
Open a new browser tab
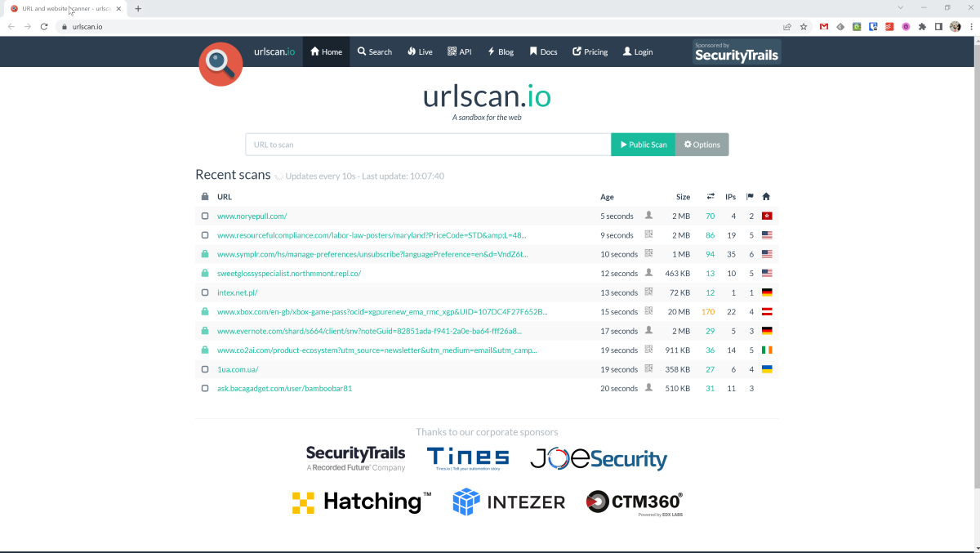point(138,8)
